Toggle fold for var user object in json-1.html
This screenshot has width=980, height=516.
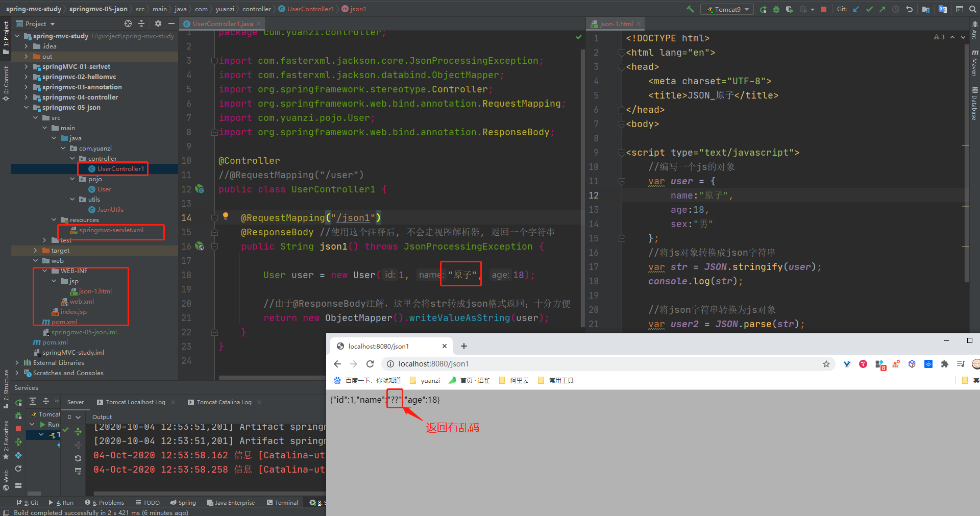click(622, 181)
